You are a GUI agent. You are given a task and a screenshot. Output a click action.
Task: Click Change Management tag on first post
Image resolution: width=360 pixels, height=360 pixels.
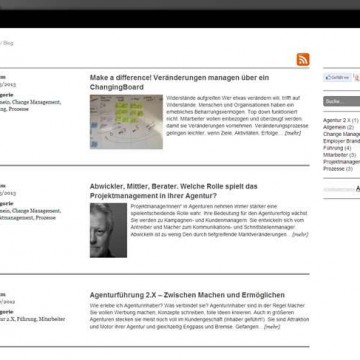[x=36, y=102]
